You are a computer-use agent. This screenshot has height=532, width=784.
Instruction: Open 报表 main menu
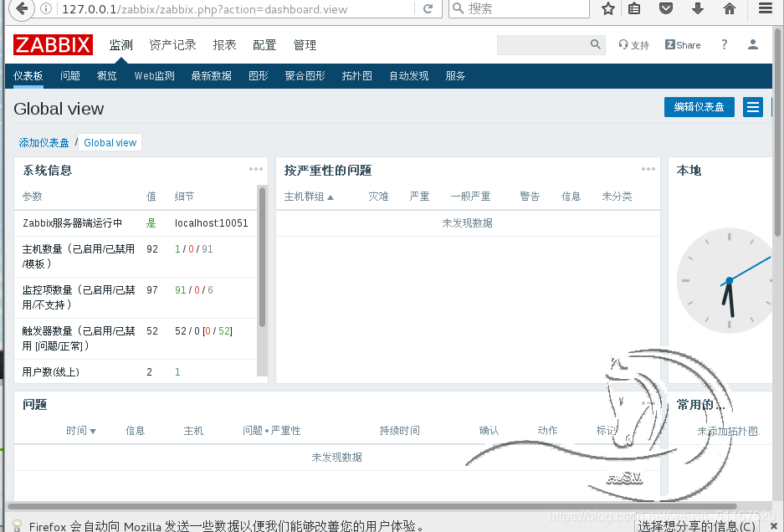[224, 45]
